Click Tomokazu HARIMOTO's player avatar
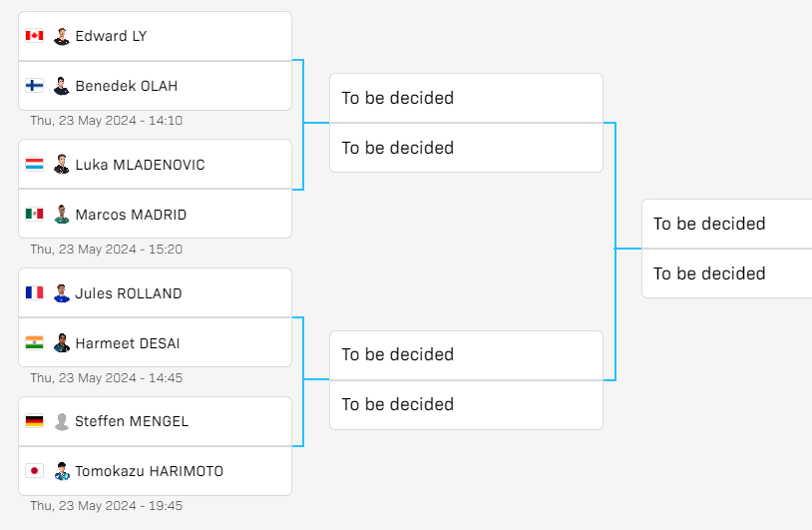Viewport: 812px width, 530px height. (x=62, y=471)
